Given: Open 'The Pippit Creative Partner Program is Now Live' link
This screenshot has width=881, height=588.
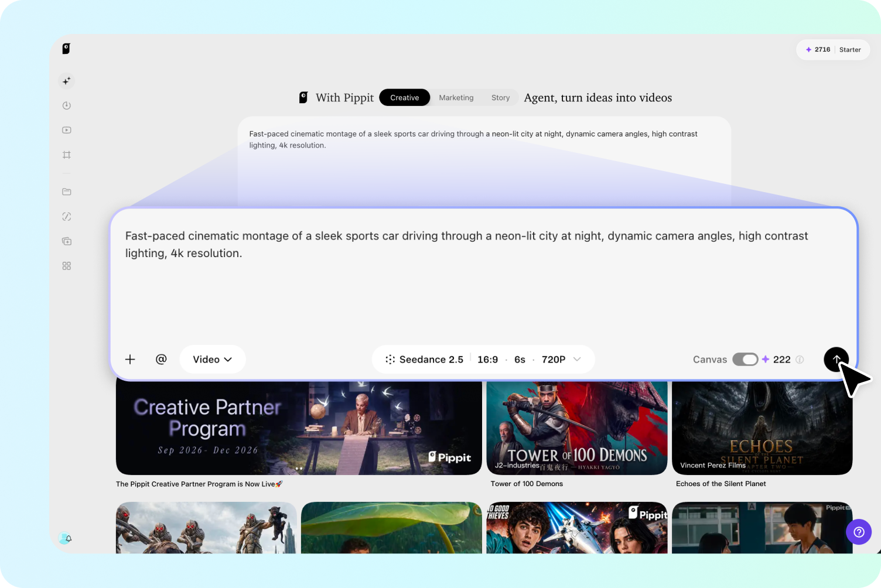Looking at the screenshot, I should (199, 484).
